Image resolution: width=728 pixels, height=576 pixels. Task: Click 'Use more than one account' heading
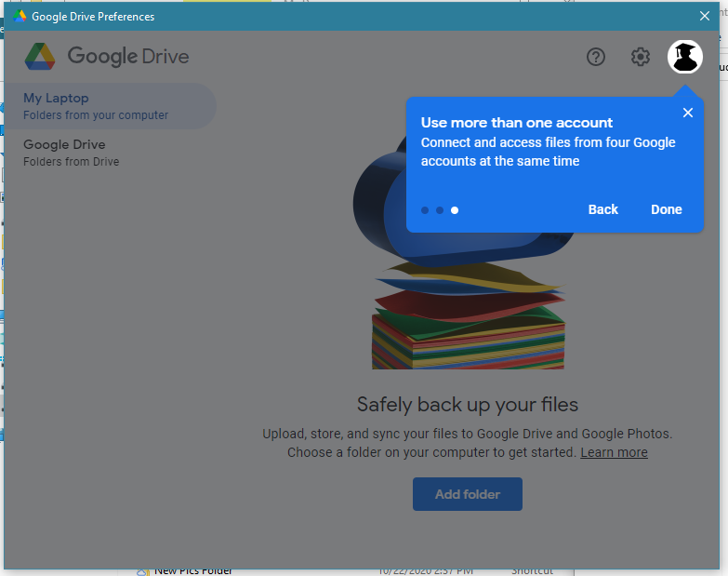tap(517, 123)
